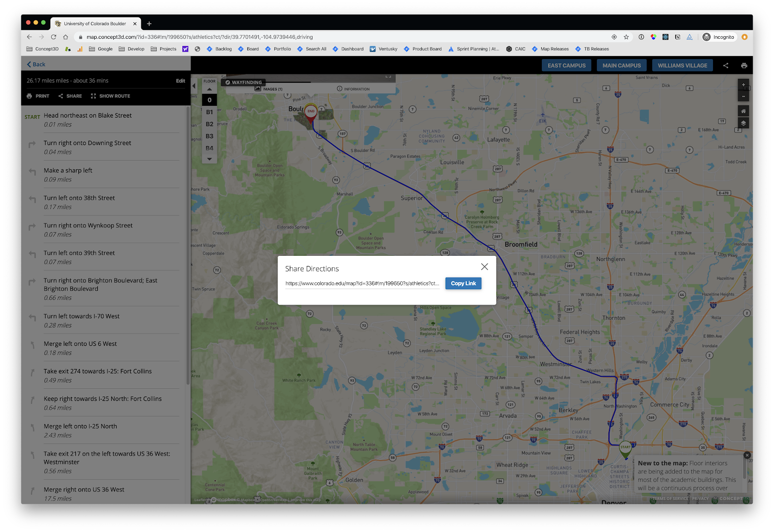Dismiss the 'New to the map' notice

pyautogui.click(x=747, y=455)
